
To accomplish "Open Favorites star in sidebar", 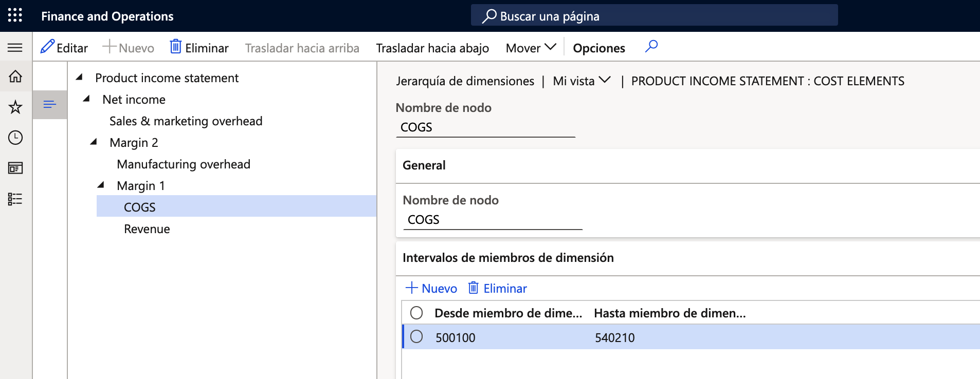I will tap(15, 107).
